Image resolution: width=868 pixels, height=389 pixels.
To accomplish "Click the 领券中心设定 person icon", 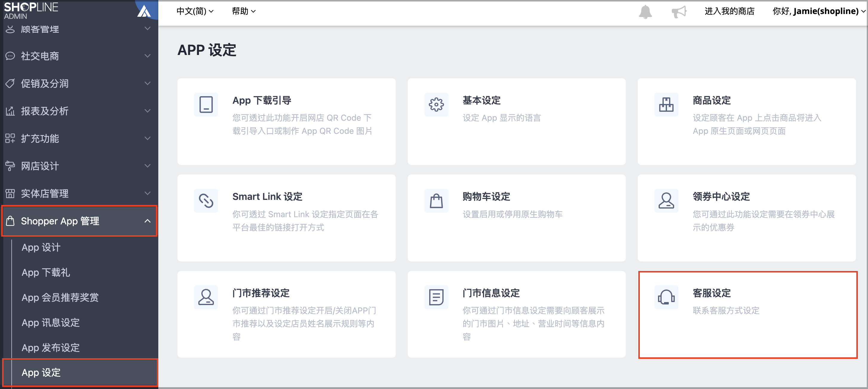I will pyautogui.click(x=666, y=200).
